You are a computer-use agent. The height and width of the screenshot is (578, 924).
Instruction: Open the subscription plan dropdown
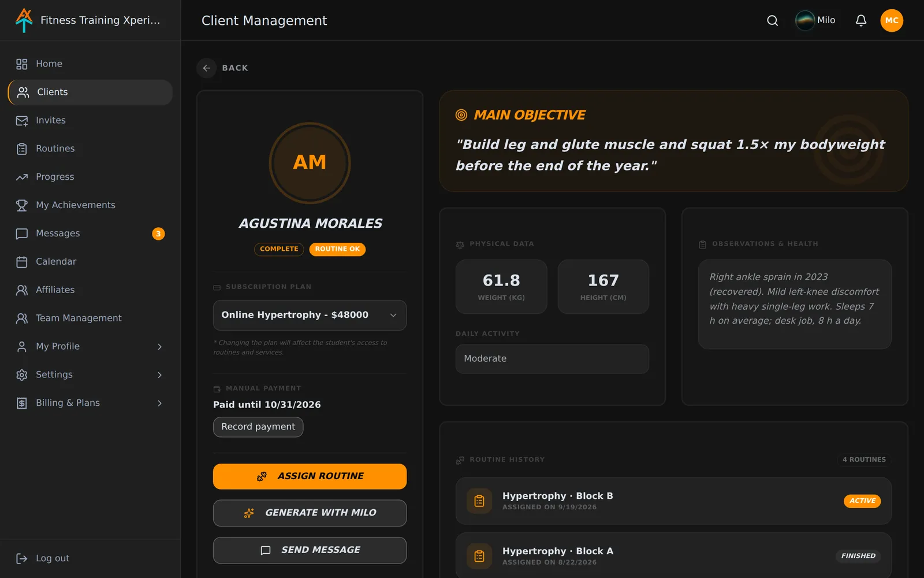310,315
